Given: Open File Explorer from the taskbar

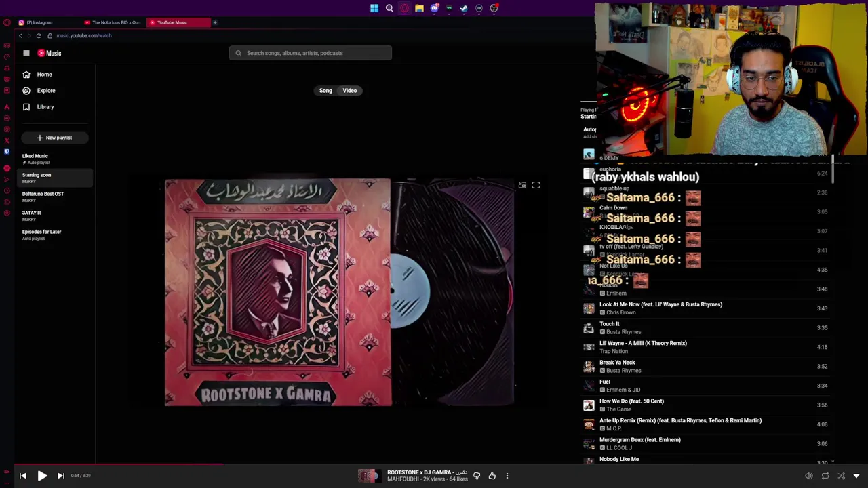Looking at the screenshot, I should point(419,8).
